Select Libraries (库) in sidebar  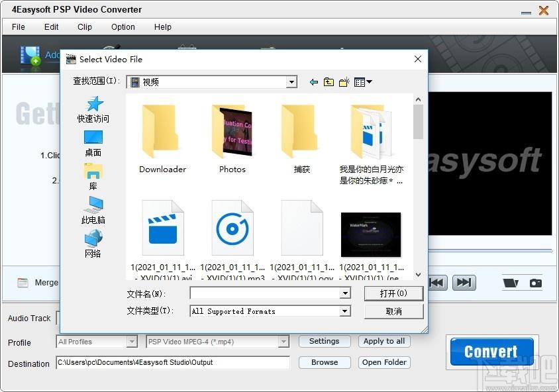tap(93, 177)
